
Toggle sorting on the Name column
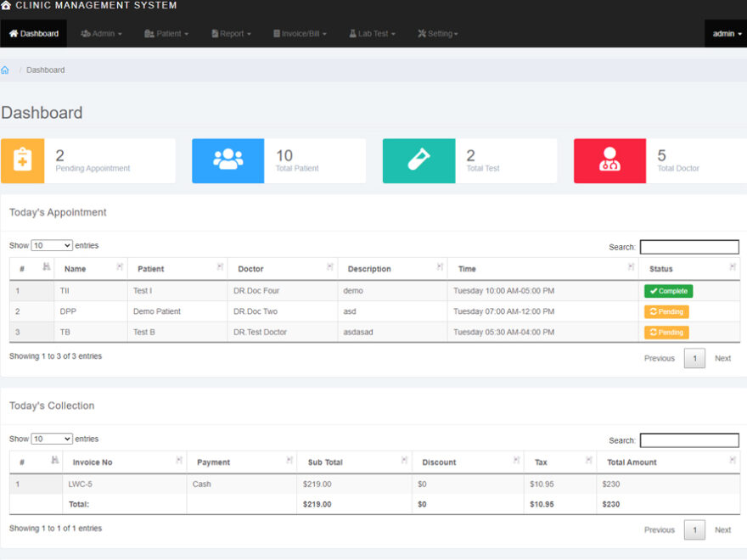pos(91,269)
